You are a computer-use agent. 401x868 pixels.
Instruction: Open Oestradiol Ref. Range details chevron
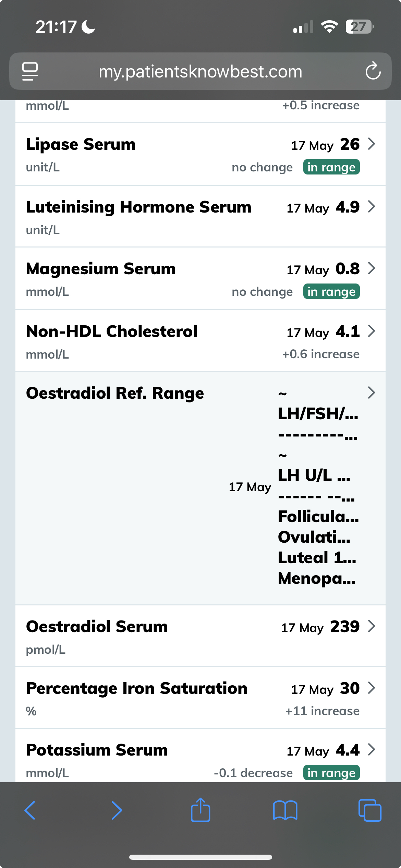(x=371, y=393)
